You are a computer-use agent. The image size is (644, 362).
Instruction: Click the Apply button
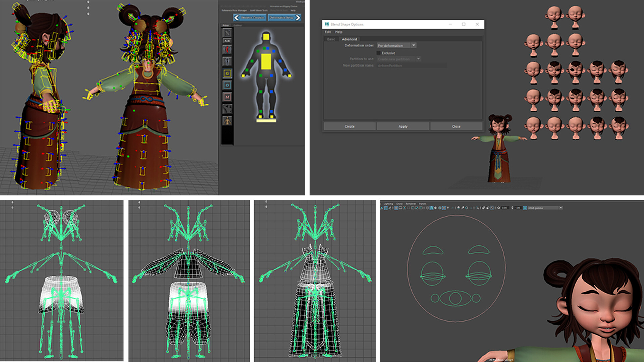(403, 126)
